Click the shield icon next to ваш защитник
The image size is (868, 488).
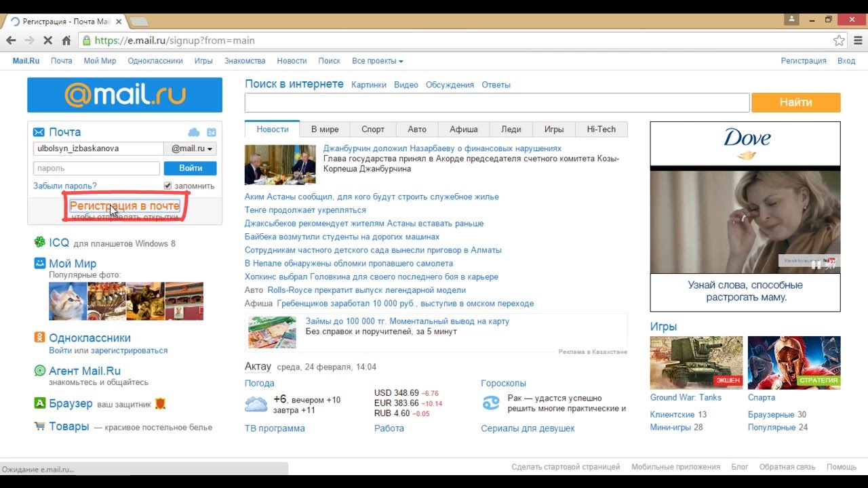tap(160, 404)
